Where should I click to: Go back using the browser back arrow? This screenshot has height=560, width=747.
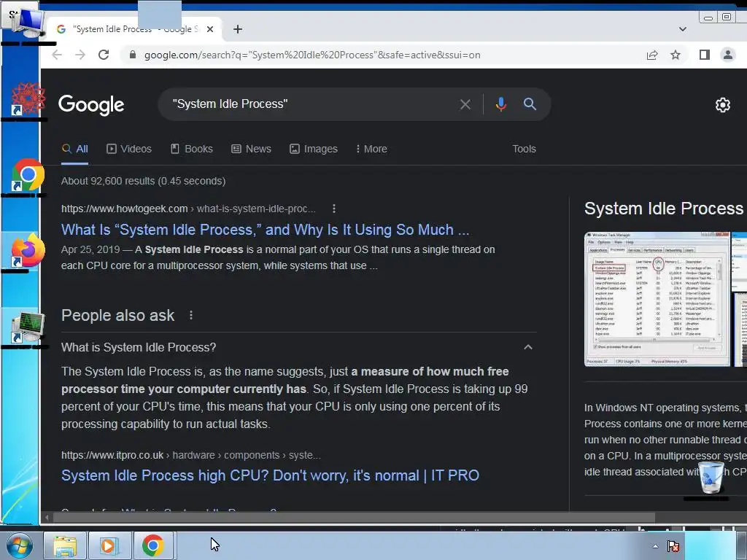[57, 55]
